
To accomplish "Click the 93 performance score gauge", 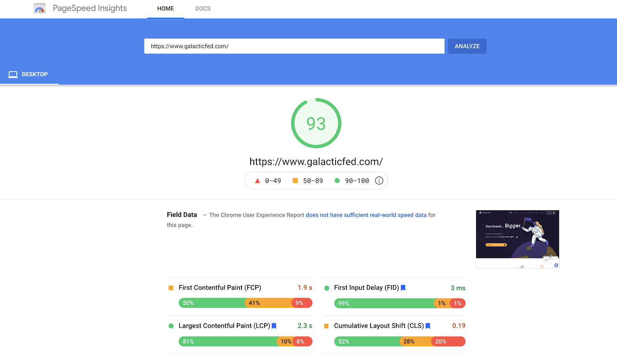I will click(x=316, y=123).
